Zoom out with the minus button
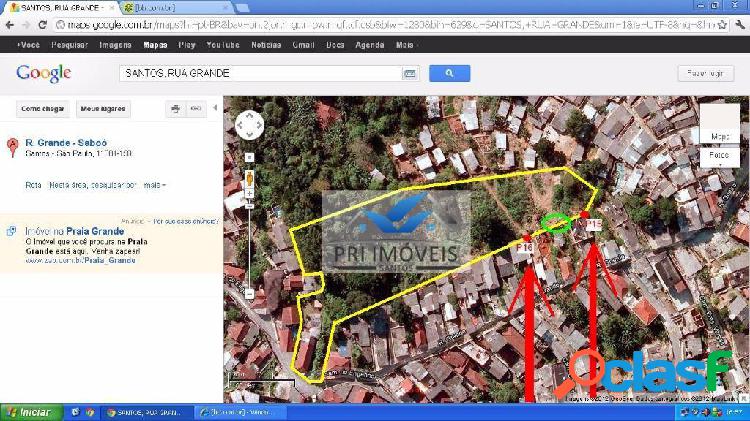 coord(249,294)
